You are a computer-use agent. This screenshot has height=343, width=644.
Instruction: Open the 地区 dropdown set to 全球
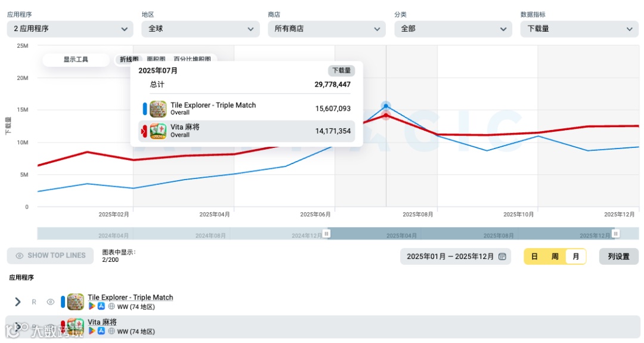[200, 29]
